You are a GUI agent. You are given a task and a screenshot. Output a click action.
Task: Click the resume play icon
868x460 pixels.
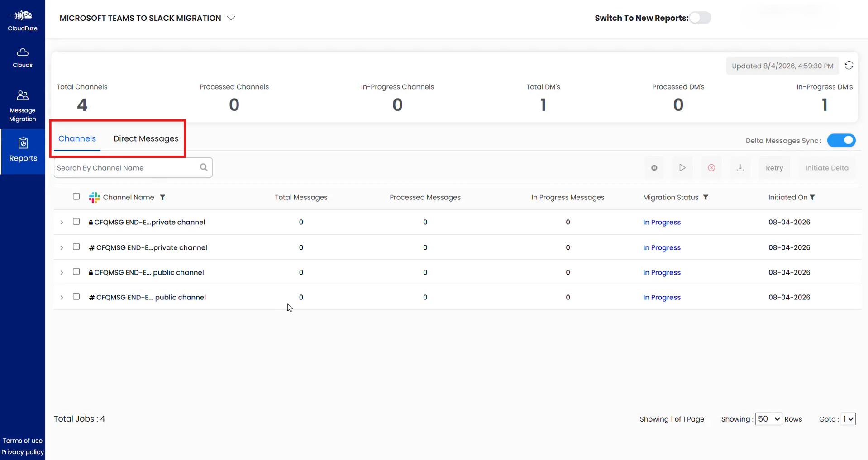point(682,168)
